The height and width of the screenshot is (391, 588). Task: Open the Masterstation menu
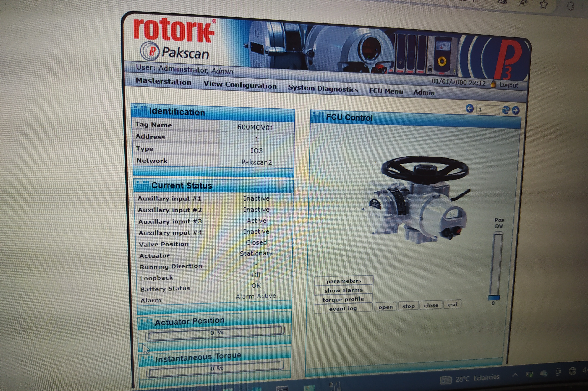[x=163, y=82]
